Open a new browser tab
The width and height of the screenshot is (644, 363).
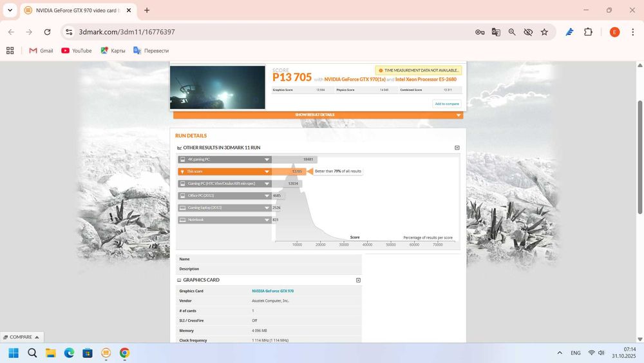point(147,10)
